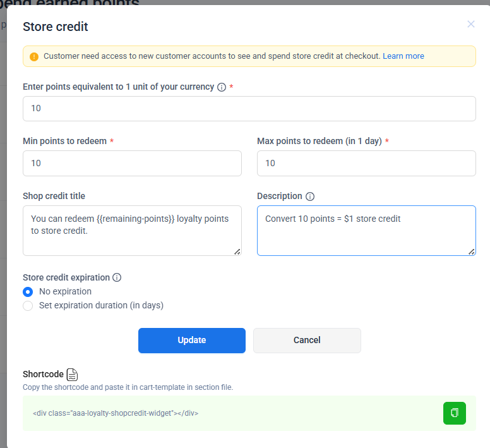Click the document icon next to Shortcode
This screenshot has width=490, height=448.
[x=72, y=374]
